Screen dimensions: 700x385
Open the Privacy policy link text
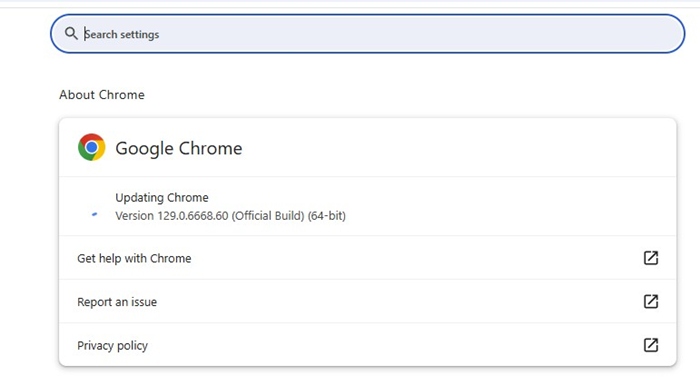coord(112,346)
